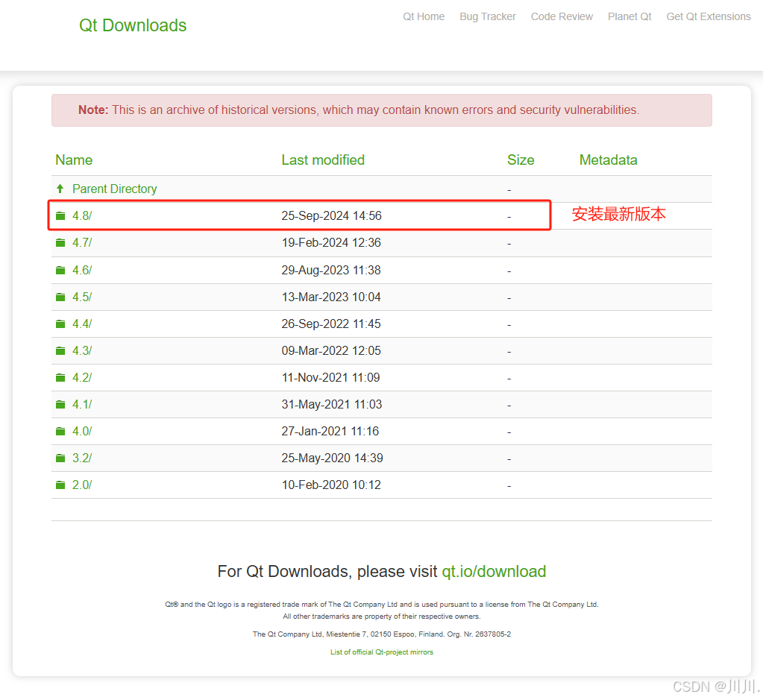763x700 pixels.
Task: Click the folder icon beside 4.1/
Action: pyautogui.click(x=60, y=404)
